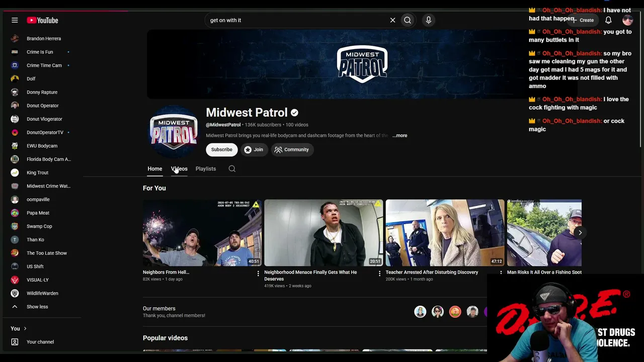Join Midwest Patrol membership

coord(254,149)
